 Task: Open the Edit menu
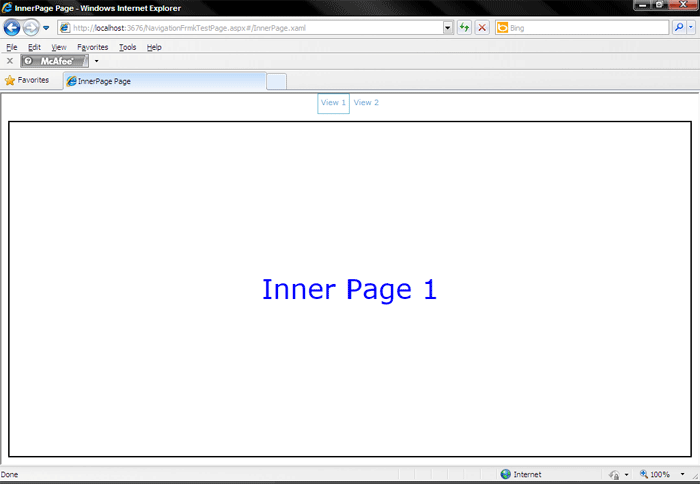point(34,47)
